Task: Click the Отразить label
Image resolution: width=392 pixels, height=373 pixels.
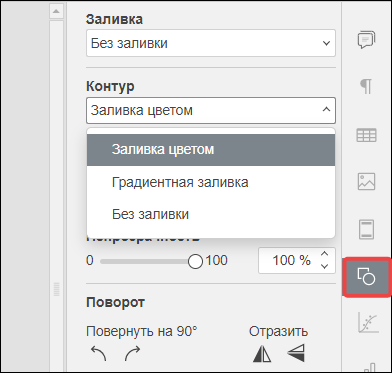Action: (x=278, y=332)
